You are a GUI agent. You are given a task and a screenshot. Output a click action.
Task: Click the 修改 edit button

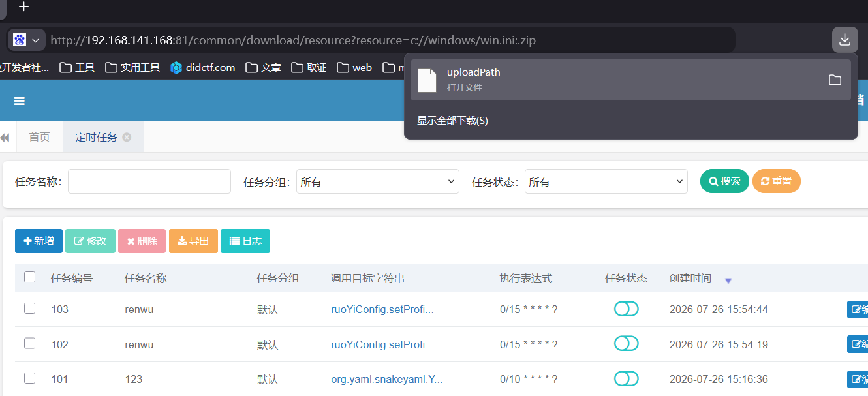coord(90,241)
